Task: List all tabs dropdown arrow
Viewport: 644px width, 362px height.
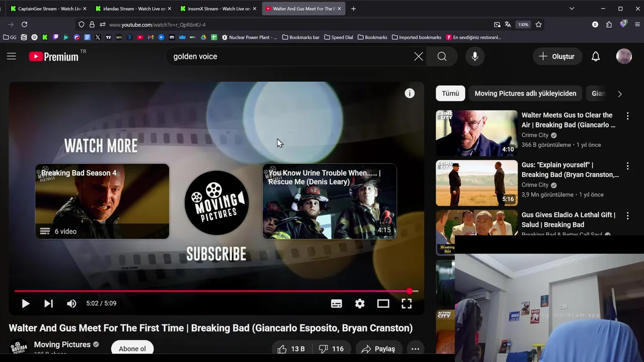Action: 572,9
